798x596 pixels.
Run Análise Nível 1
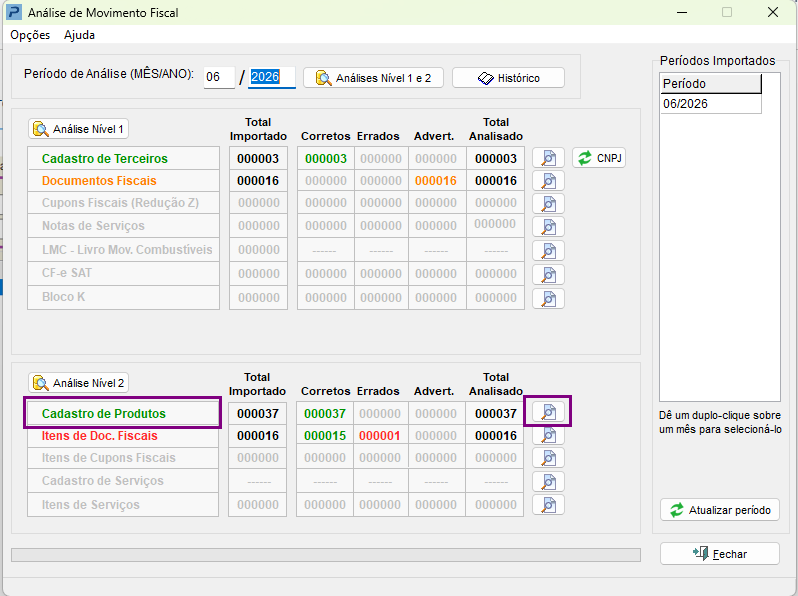pyautogui.click(x=78, y=129)
